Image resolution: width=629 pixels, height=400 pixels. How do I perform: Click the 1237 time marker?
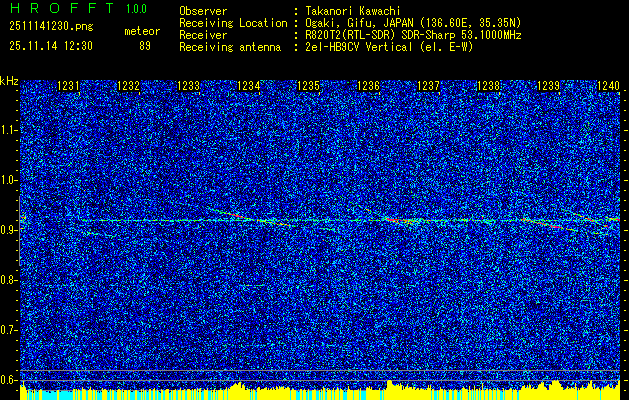tap(428, 86)
